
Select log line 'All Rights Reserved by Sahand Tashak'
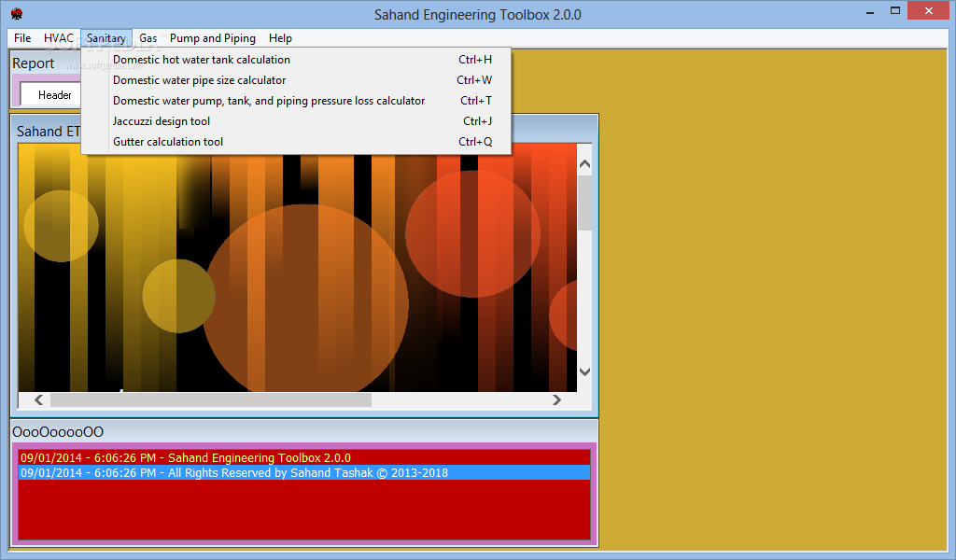coord(304,473)
